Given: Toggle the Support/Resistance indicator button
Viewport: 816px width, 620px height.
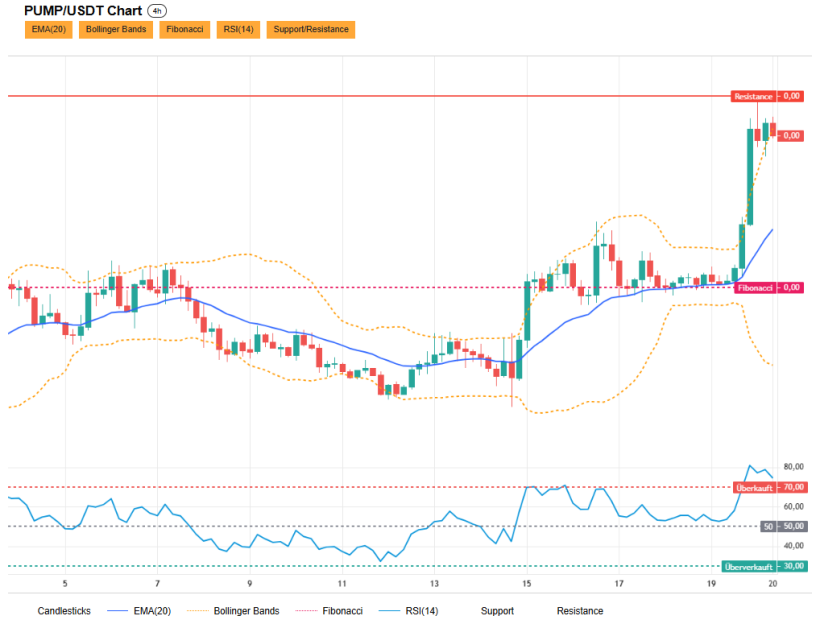Looking at the screenshot, I should [x=311, y=30].
